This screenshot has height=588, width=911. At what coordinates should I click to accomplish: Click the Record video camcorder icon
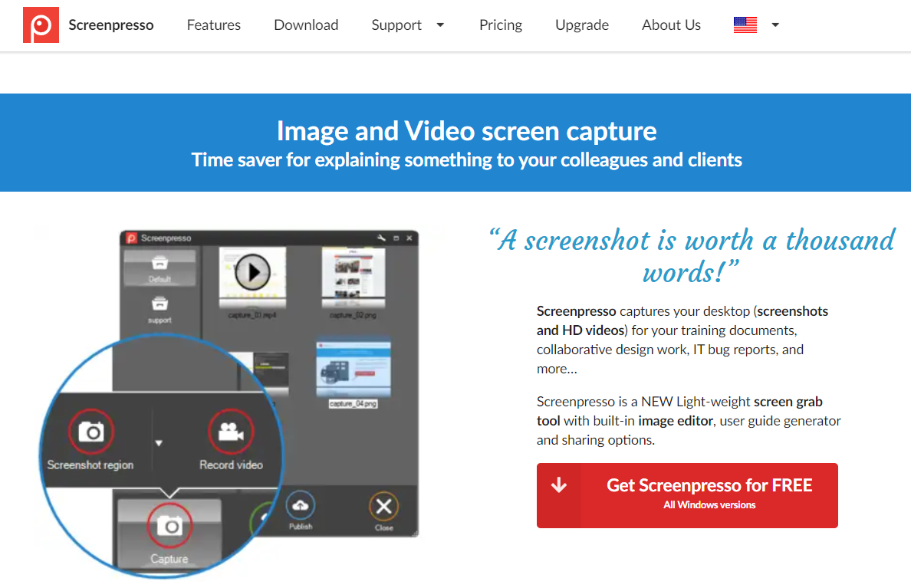tap(231, 432)
